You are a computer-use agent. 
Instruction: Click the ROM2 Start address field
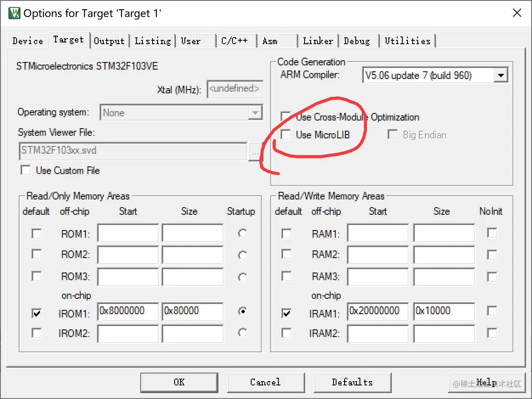[x=128, y=255]
